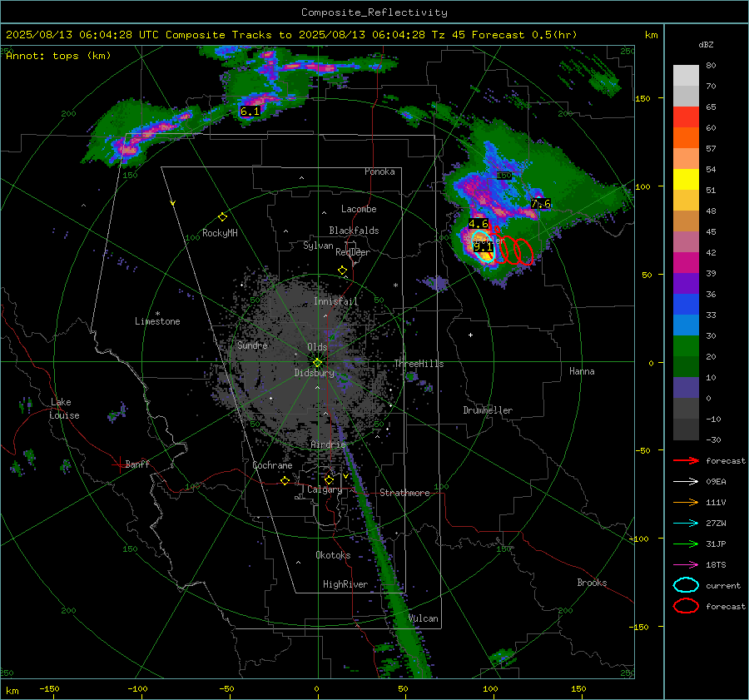This screenshot has width=749, height=700.
Task: Click the 'Forecast 0.5(hr)' header text
Action: coord(524,35)
